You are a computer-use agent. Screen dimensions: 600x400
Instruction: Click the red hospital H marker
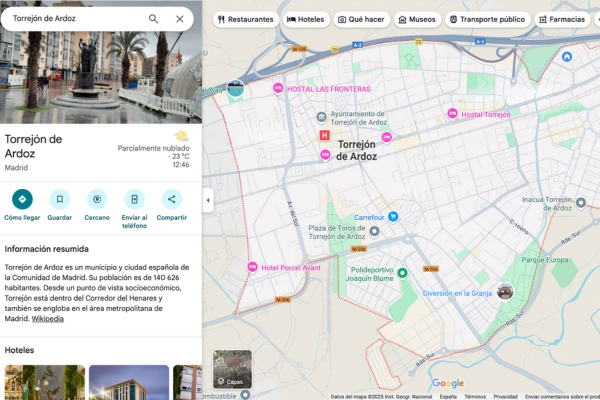tap(324, 135)
